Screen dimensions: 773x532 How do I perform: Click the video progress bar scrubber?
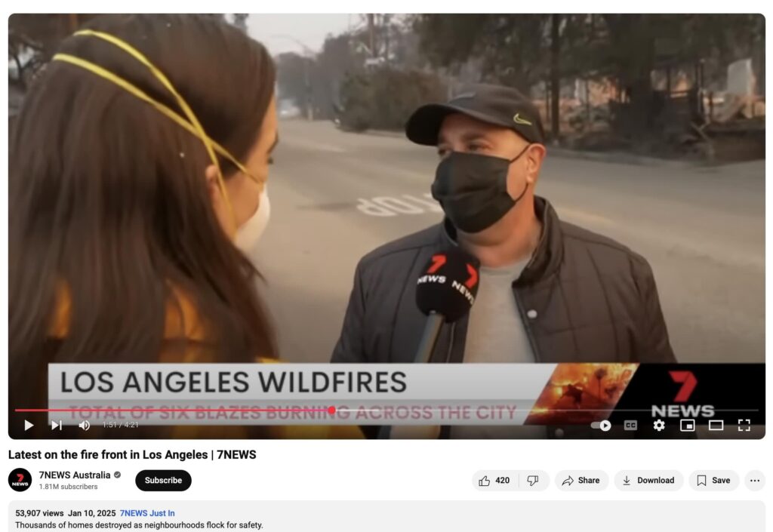tap(332, 410)
